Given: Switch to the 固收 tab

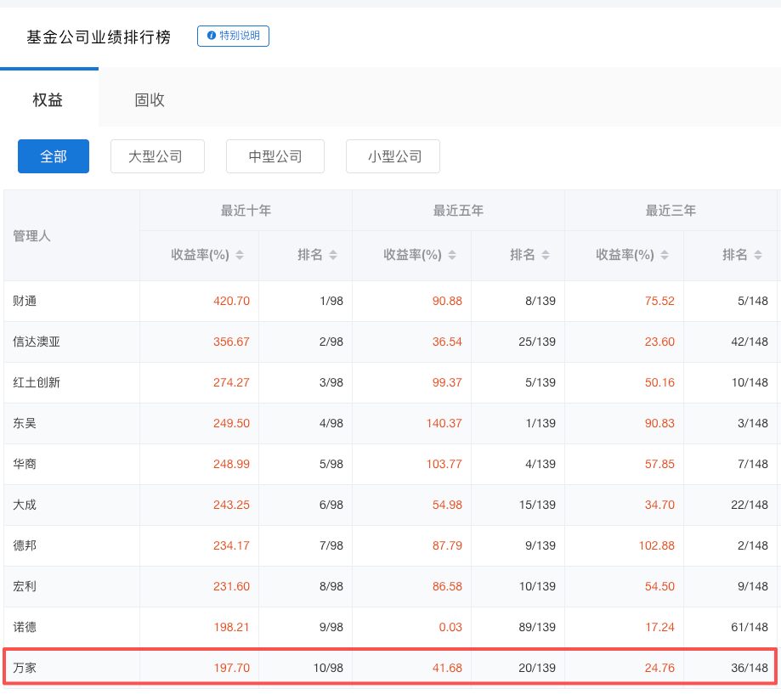Looking at the screenshot, I should (150, 99).
